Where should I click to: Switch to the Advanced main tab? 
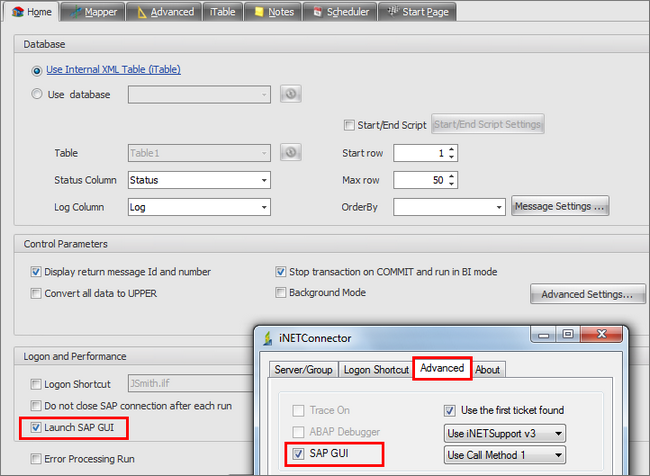(165, 12)
